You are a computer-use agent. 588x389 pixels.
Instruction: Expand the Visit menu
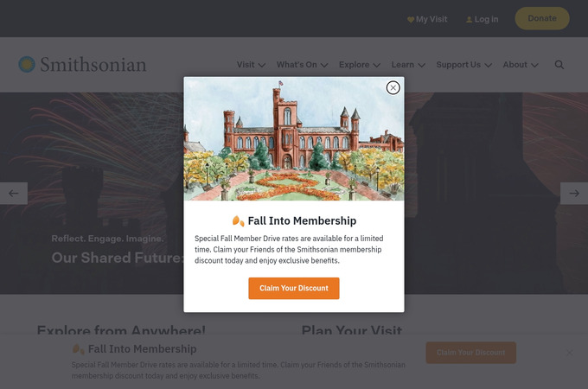[251, 65]
